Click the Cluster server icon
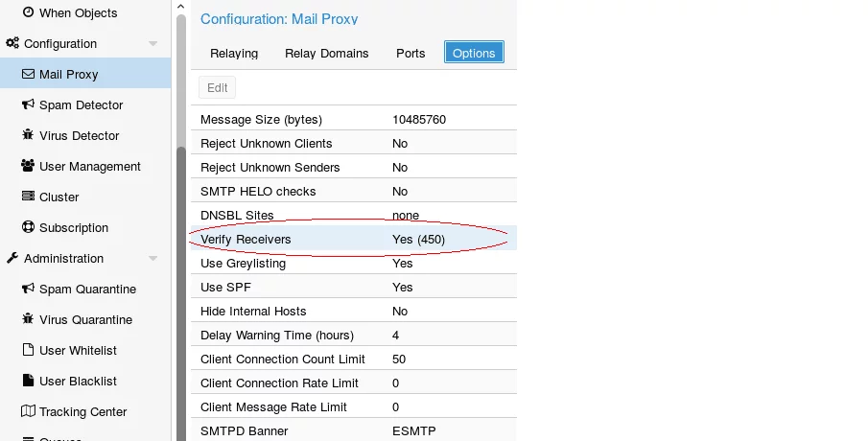This screenshot has height=441, width=868. click(29, 197)
